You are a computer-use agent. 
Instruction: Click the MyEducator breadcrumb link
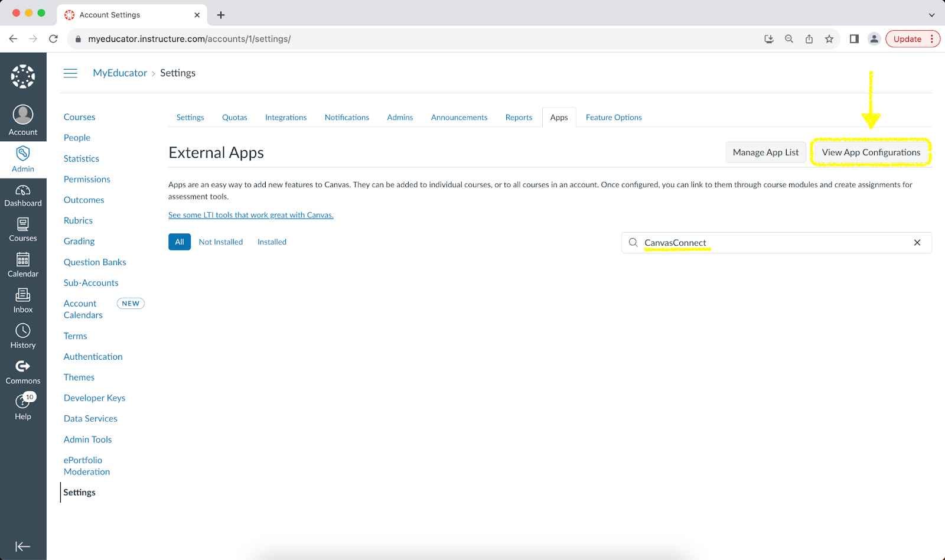pos(120,73)
